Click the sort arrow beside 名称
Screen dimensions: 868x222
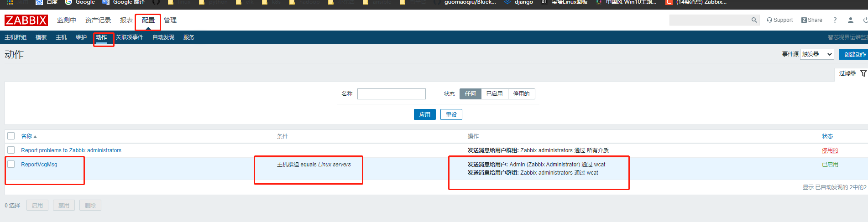35,137
